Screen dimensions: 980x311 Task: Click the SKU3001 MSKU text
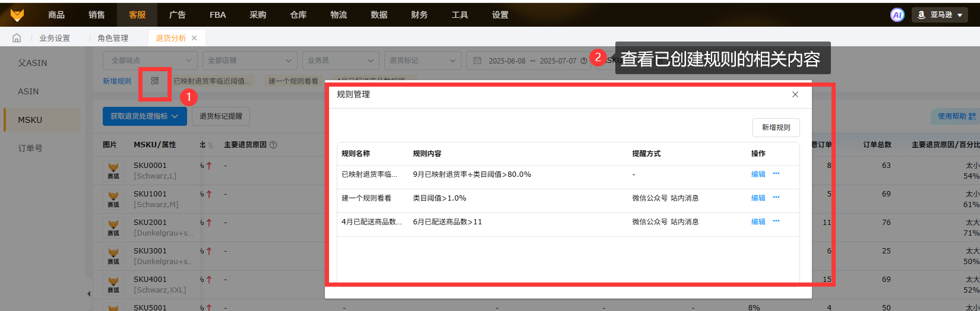click(150, 251)
